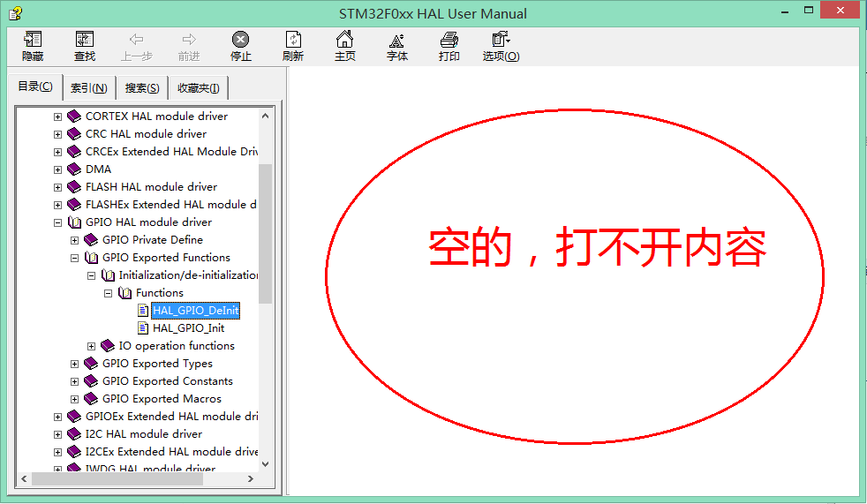Switch to the Index (索引) tab
867x504 pixels.
coord(89,88)
